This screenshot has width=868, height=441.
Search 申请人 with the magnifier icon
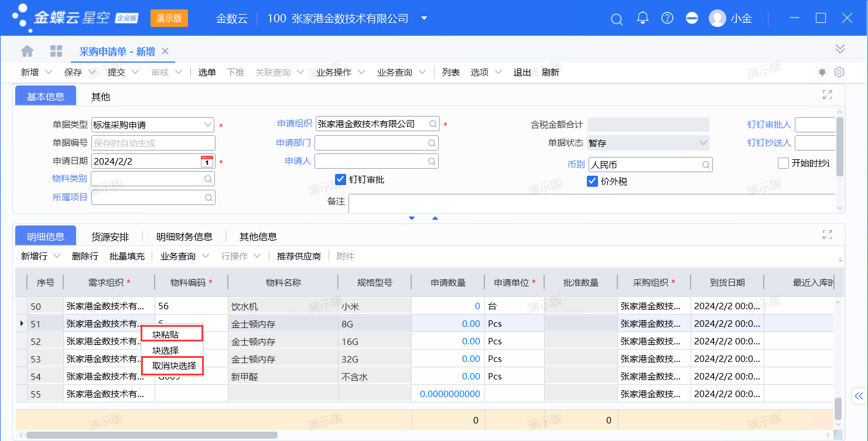[x=432, y=161]
